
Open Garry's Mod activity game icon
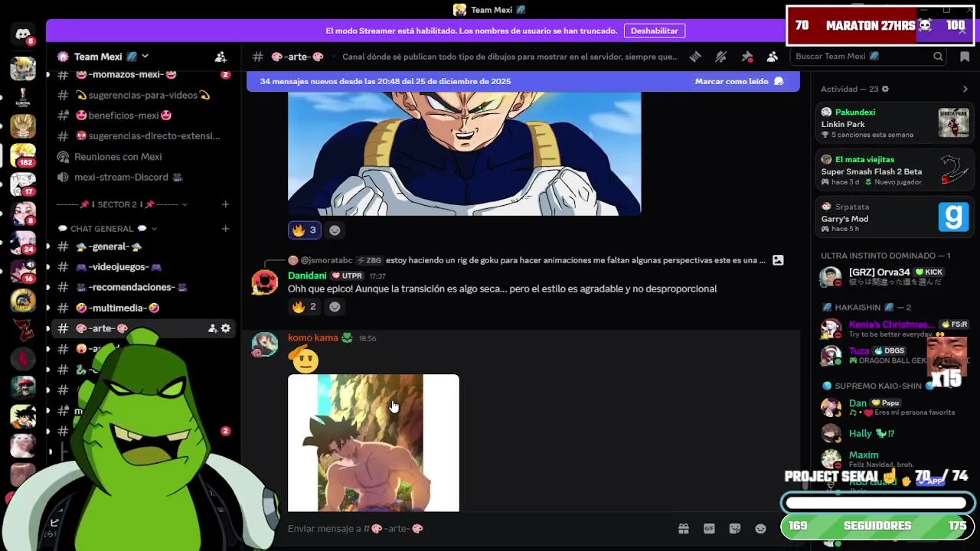click(953, 217)
